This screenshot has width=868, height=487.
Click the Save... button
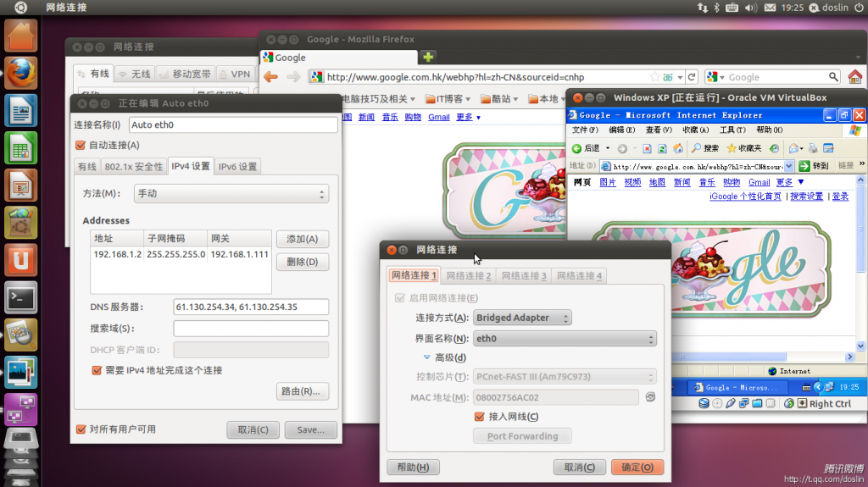click(310, 429)
